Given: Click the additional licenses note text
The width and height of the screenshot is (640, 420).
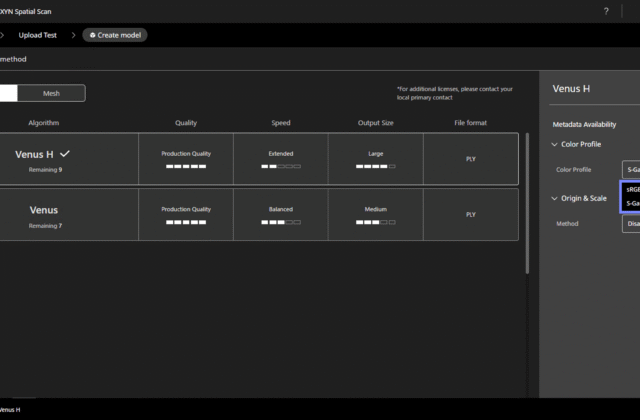Looking at the screenshot, I should pos(455,93).
